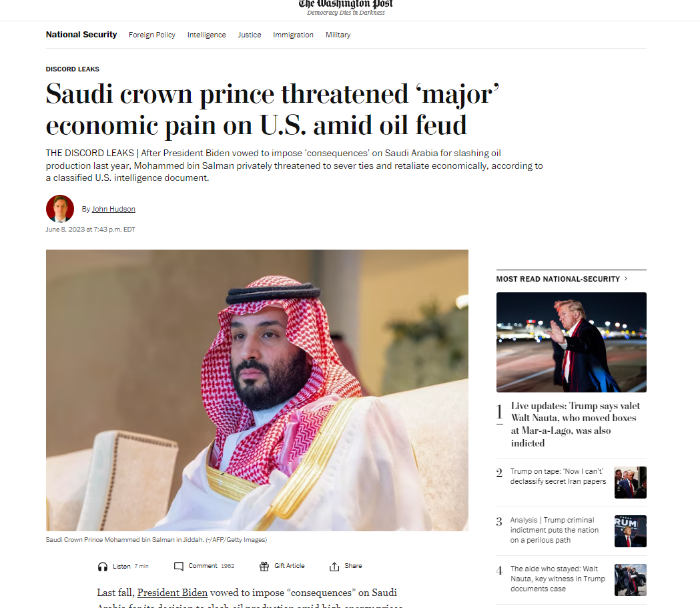Follow the President Biden hyperlink in article
This screenshot has width=700, height=608.
[x=172, y=593]
